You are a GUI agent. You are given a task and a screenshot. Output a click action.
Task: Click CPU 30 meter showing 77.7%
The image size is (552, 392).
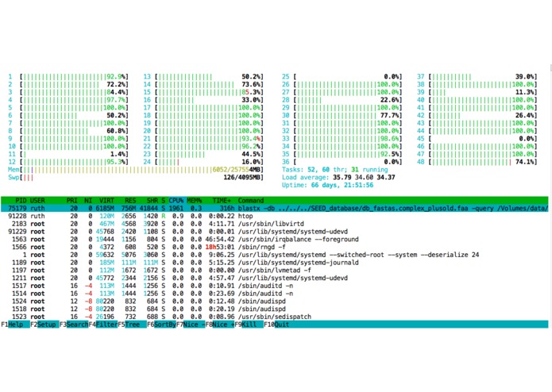[342, 115]
